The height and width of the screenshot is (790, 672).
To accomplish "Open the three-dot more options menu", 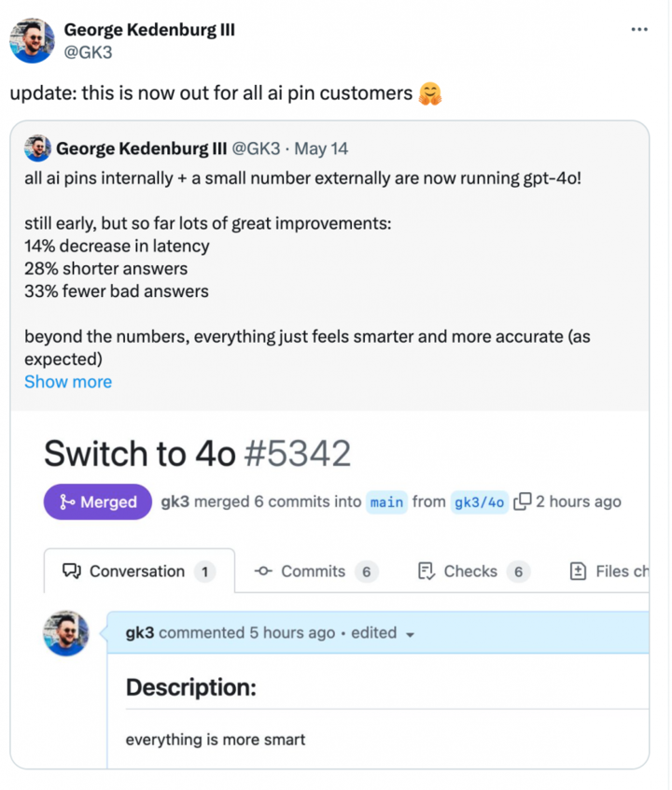I will tap(639, 29).
